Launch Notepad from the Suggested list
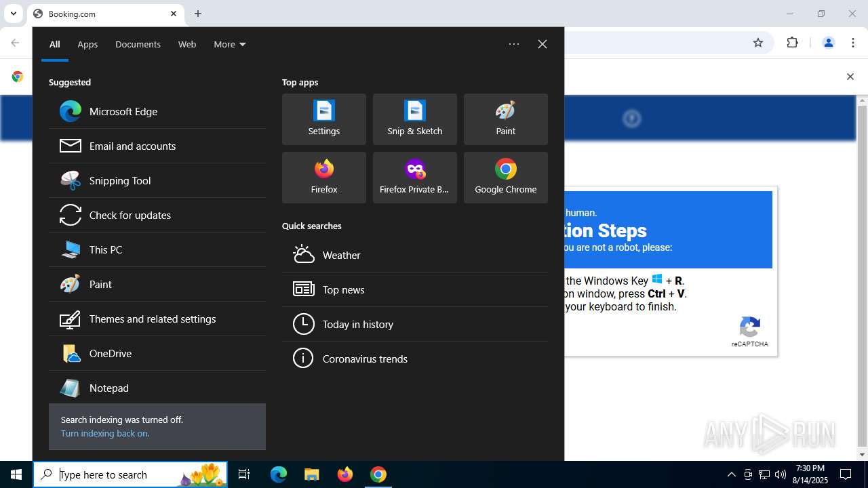Image resolution: width=868 pixels, height=488 pixels. 157,388
